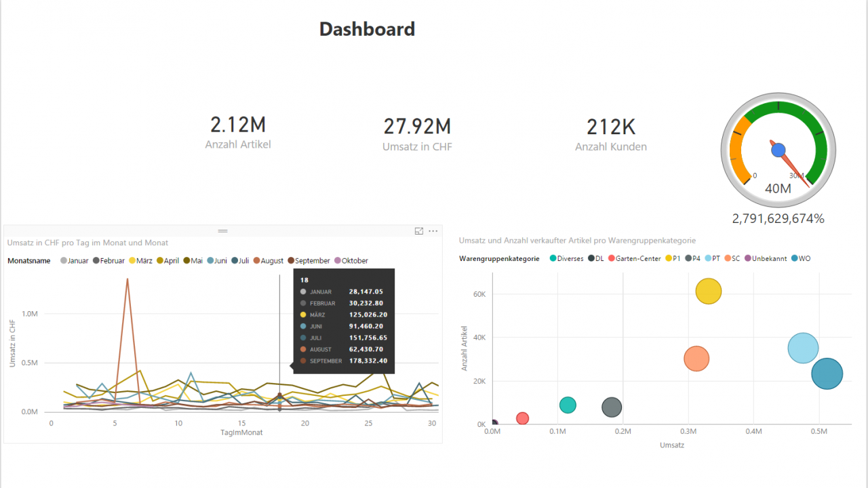The height and width of the screenshot is (488, 868).
Task: Click tooltip row AUGUST 62,430.70
Action: [x=343, y=349]
